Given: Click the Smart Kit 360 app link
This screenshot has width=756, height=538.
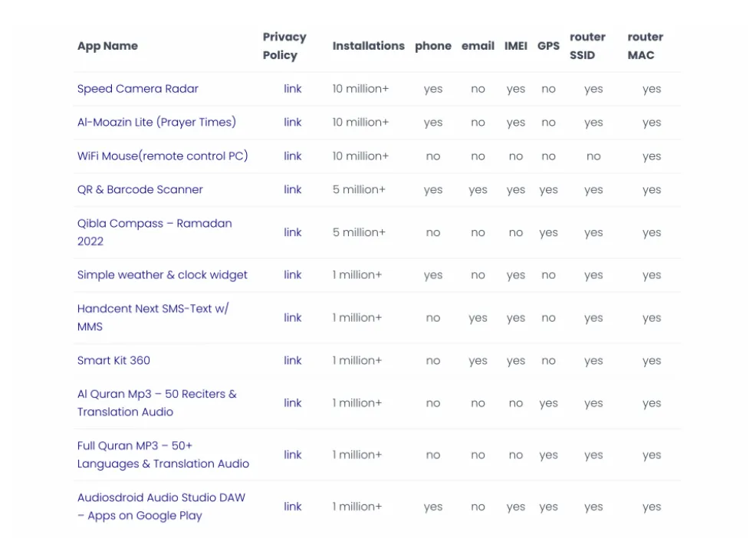Looking at the screenshot, I should click(113, 361).
